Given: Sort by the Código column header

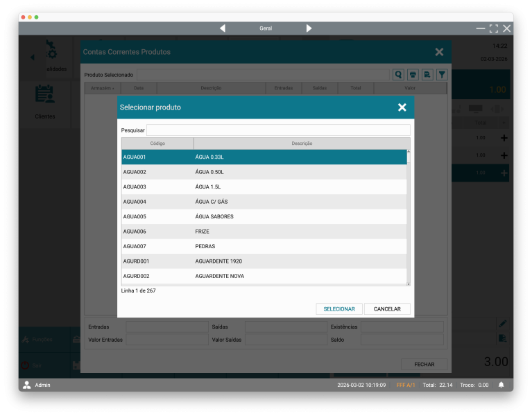Looking at the screenshot, I should pyautogui.click(x=157, y=144).
